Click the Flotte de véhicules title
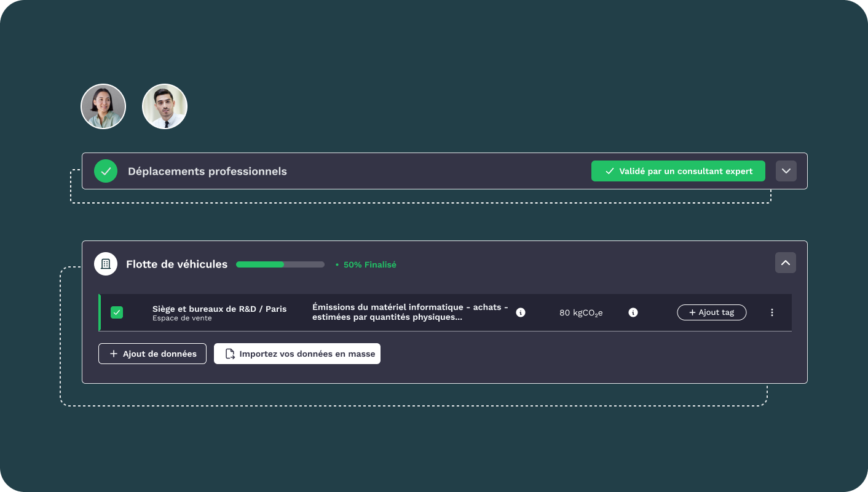 (177, 264)
